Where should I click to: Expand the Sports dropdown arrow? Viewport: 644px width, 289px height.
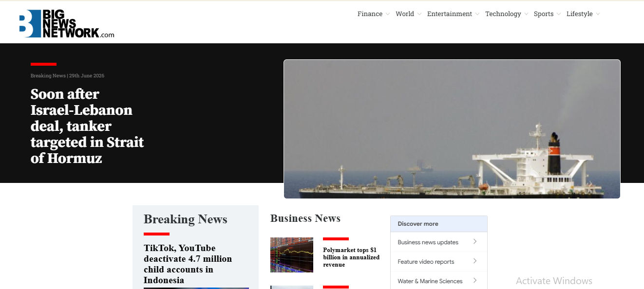559,14
